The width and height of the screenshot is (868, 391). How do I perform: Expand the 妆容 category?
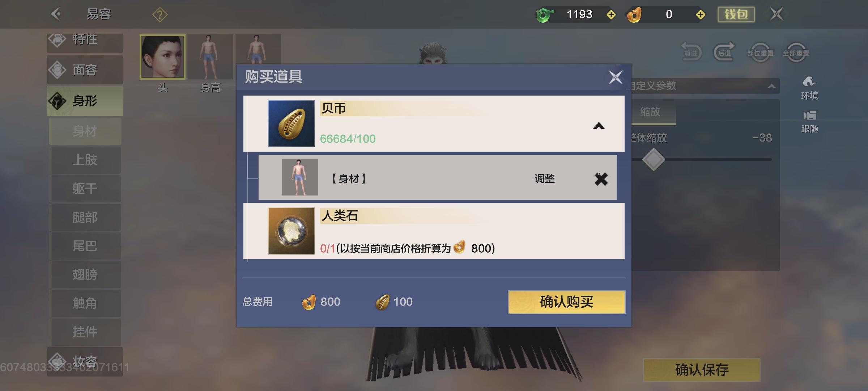click(85, 361)
